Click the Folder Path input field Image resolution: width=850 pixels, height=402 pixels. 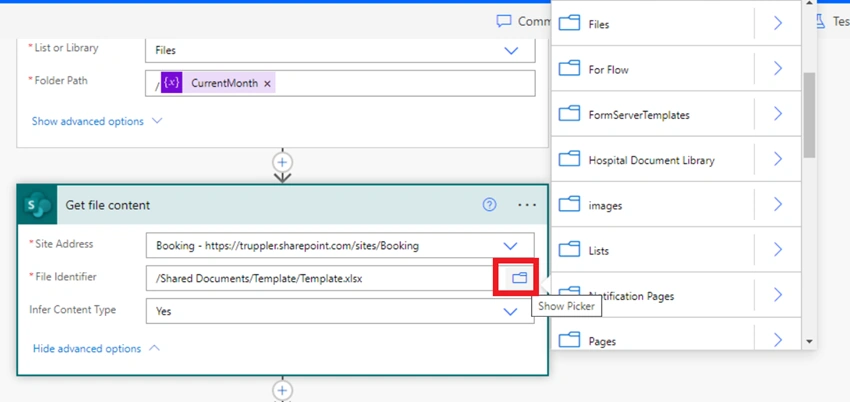(x=340, y=83)
